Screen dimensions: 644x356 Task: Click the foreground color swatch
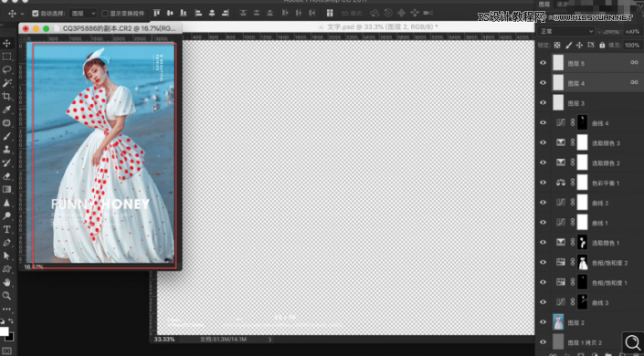pyautogui.click(x=4, y=331)
